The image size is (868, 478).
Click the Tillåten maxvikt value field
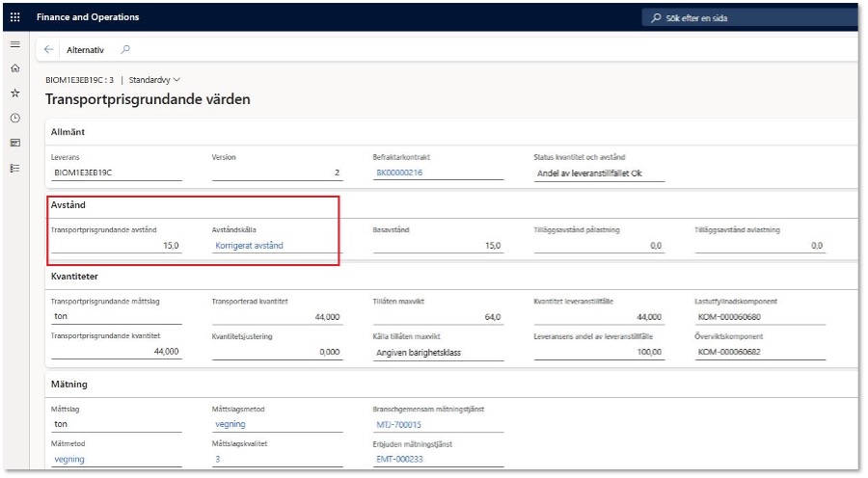(437, 317)
